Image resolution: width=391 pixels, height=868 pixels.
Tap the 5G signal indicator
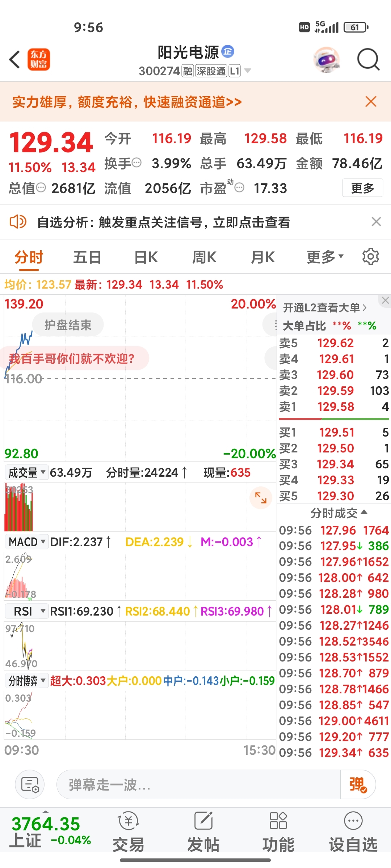coord(327,27)
